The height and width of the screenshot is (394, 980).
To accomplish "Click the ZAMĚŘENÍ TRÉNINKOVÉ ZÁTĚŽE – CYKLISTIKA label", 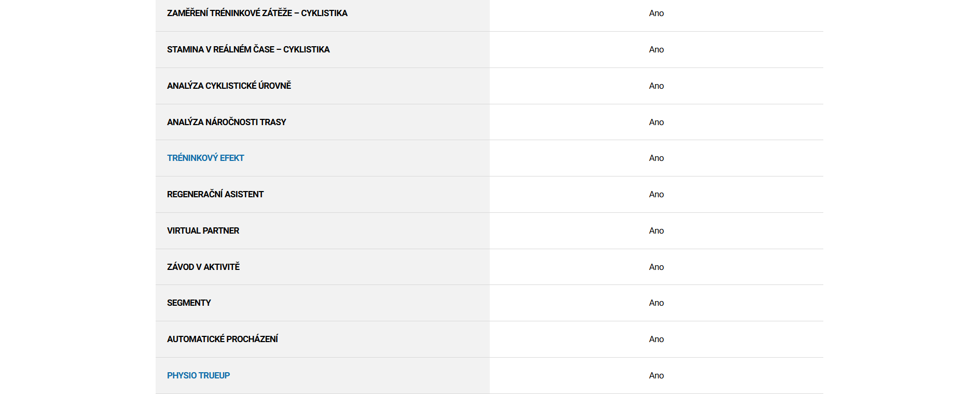I will [x=257, y=13].
